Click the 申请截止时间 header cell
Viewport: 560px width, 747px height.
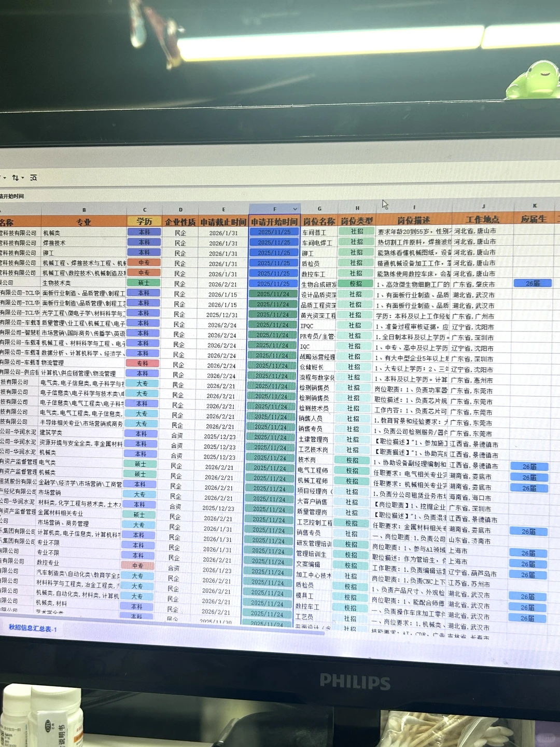tap(223, 222)
